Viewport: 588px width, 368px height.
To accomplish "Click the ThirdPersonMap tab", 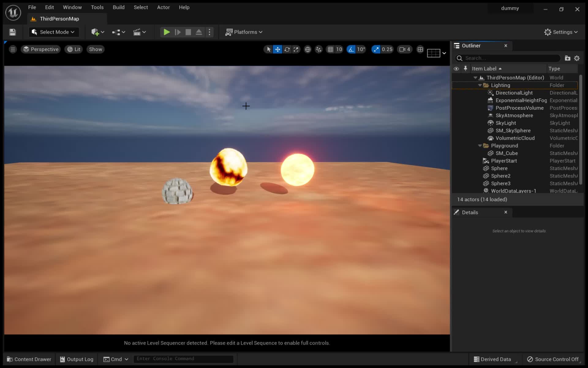I will coord(60,19).
